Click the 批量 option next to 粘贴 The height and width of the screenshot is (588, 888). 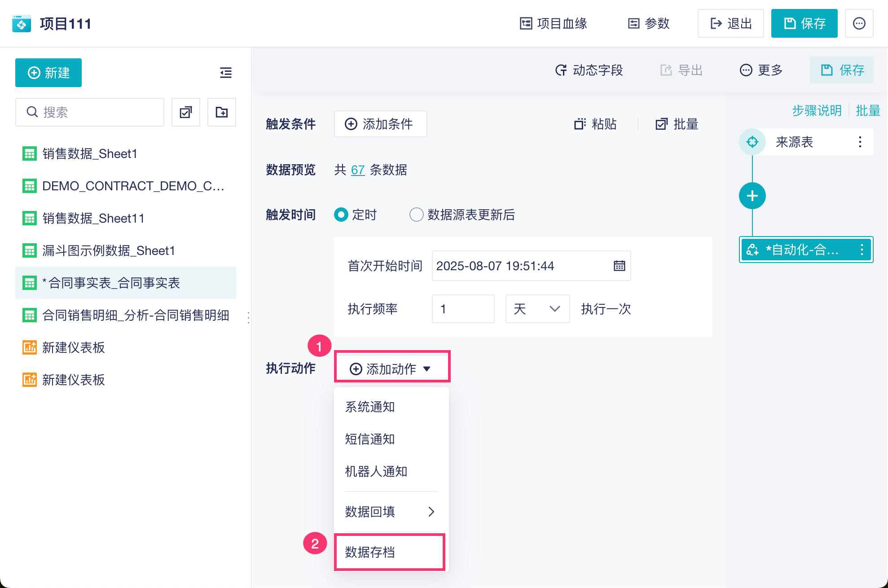pyautogui.click(x=677, y=124)
